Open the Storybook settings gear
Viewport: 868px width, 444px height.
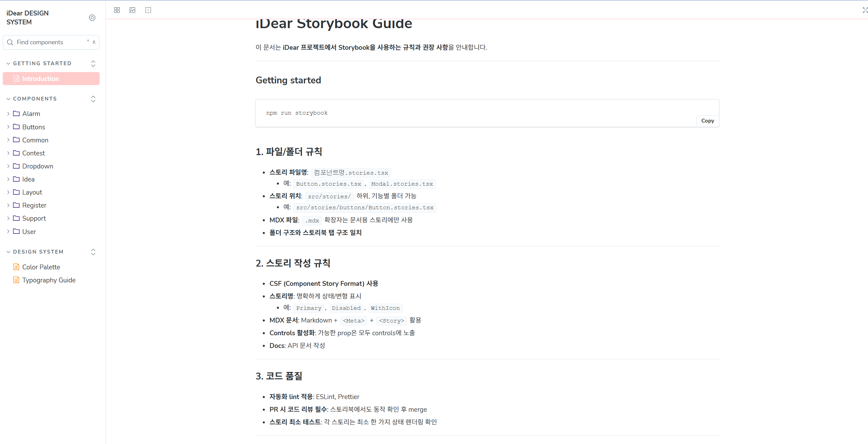click(92, 17)
